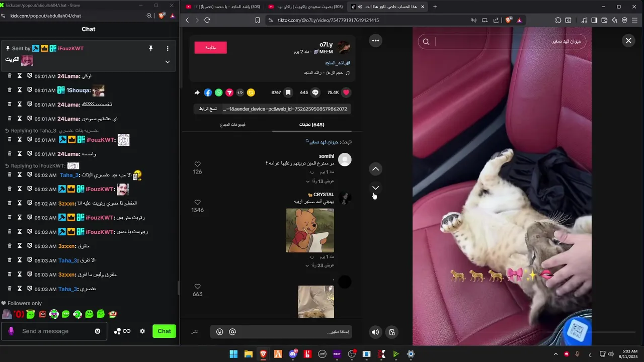Timeout 3zxxn for message مافرق
This screenshot has width=644, height=362.
20,246
